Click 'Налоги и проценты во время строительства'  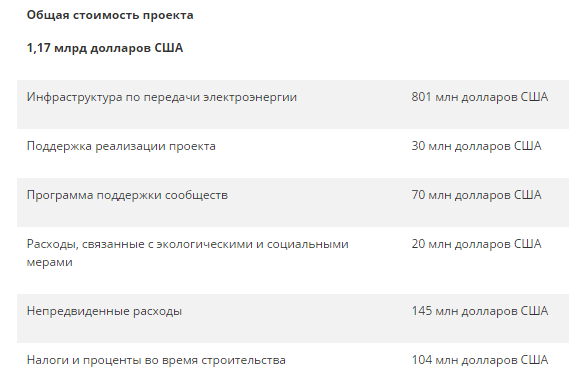click(x=156, y=360)
